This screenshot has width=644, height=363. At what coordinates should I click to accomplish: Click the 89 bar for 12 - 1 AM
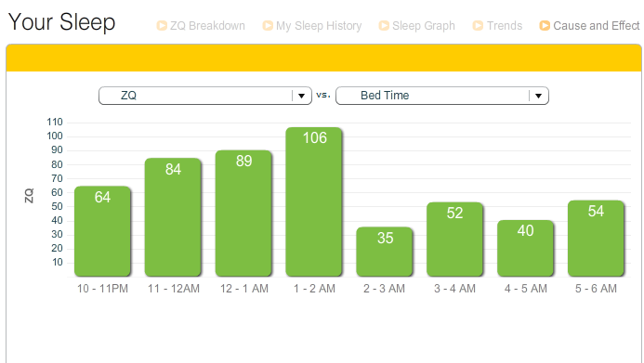pyautogui.click(x=243, y=213)
